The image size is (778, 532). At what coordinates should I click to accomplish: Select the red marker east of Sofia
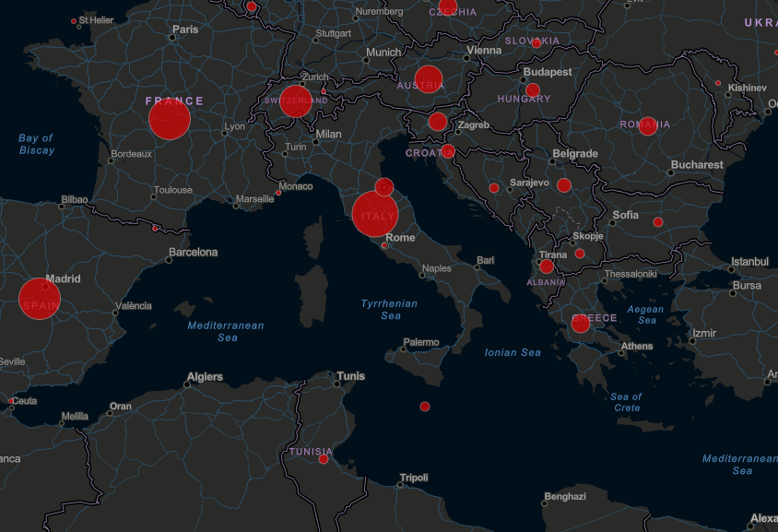[658, 222]
